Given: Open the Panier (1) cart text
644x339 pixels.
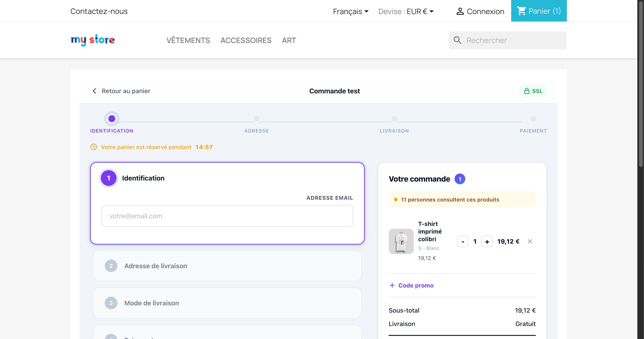Looking at the screenshot, I should (x=544, y=11).
